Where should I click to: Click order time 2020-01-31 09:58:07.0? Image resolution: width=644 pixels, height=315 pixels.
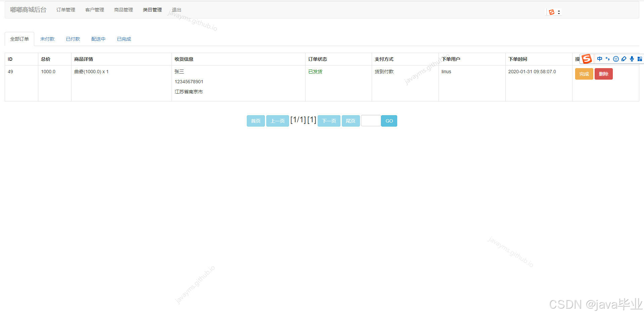coord(532,72)
